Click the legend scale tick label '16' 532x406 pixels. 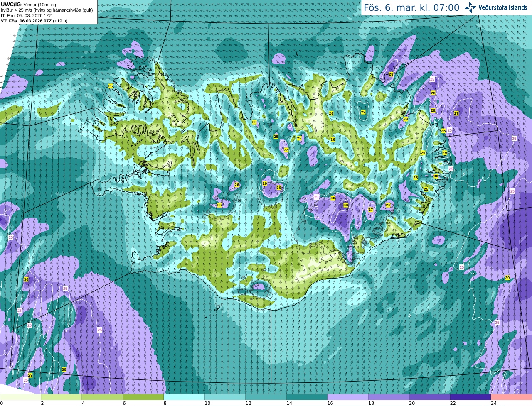(330, 403)
